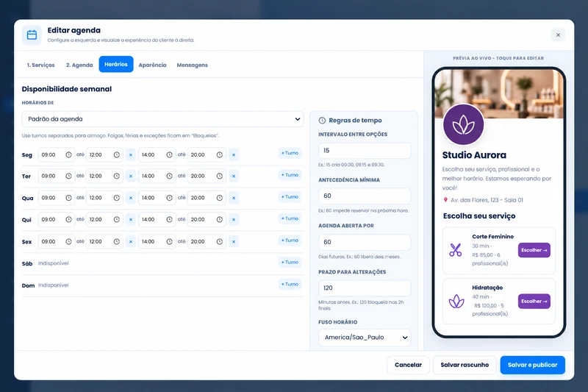This screenshot has height=392, width=588.
Task: Remove Qua morning shift with X
Action: pos(131,198)
